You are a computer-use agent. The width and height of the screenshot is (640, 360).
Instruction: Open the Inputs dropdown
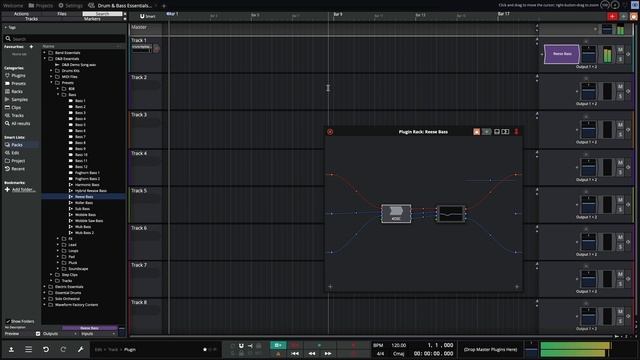pyautogui.click(x=98, y=334)
